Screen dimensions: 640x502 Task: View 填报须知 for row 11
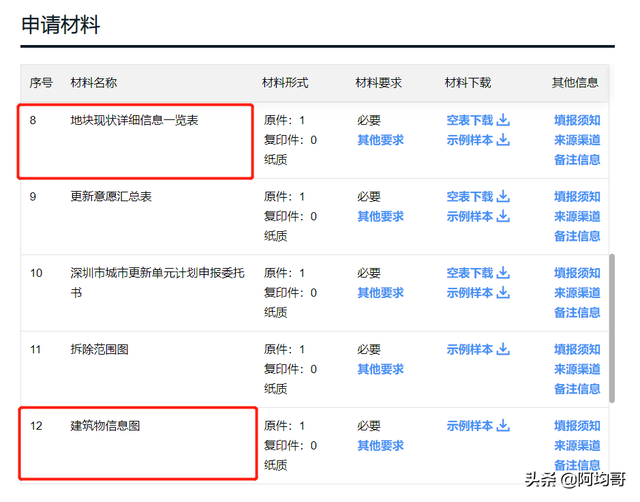pos(577,349)
